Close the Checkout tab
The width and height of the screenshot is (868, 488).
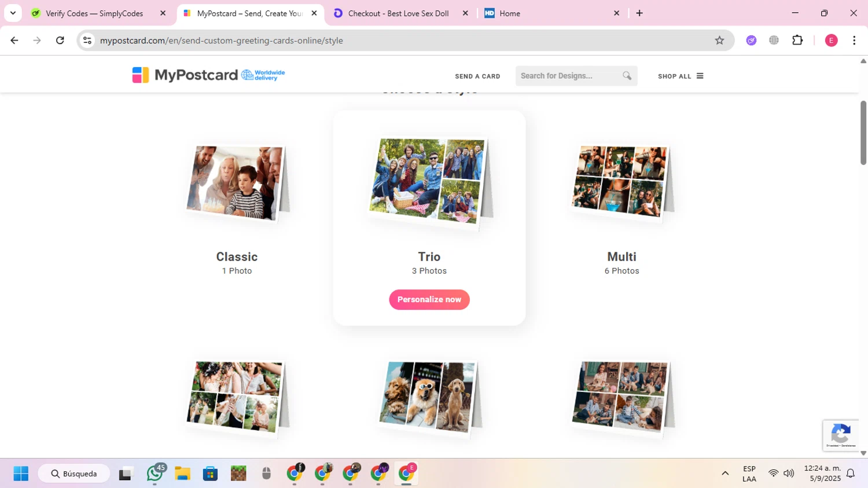click(x=465, y=13)
